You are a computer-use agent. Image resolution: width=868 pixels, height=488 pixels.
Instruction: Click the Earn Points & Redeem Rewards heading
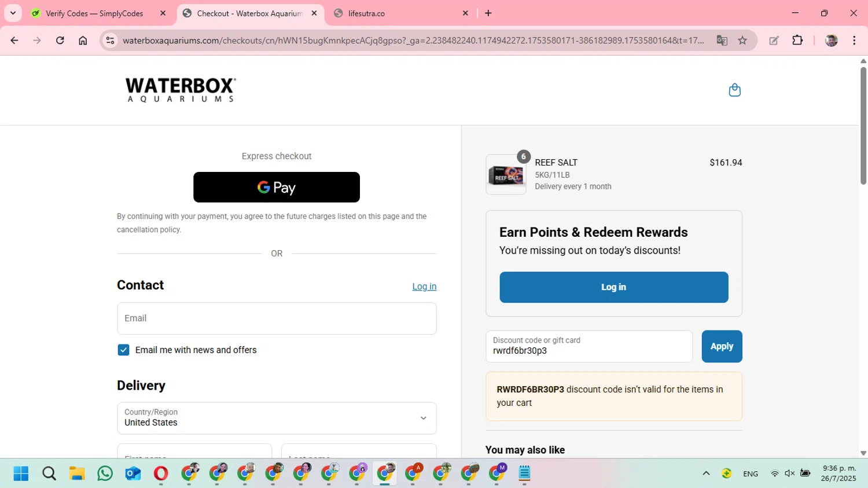pyautogui.click(x=594, y=232)
